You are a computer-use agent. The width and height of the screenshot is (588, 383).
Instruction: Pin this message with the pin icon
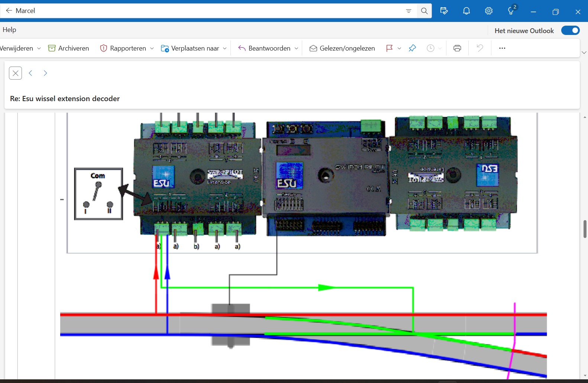click(x=412, y=48)
